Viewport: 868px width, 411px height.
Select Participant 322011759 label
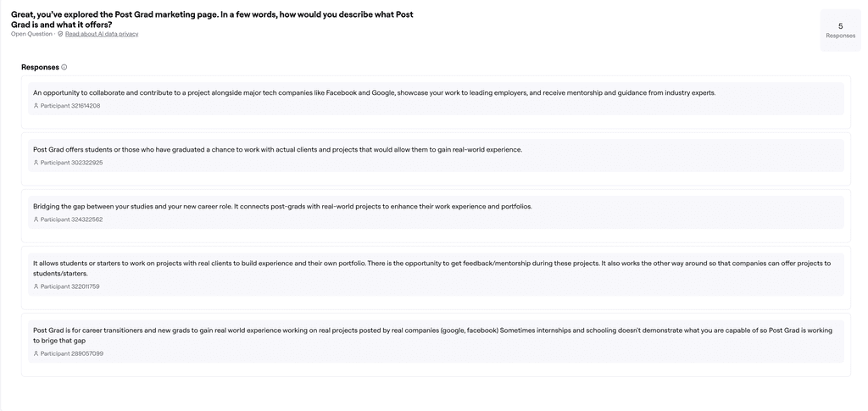pyautogui.click(x=70, y=286)
